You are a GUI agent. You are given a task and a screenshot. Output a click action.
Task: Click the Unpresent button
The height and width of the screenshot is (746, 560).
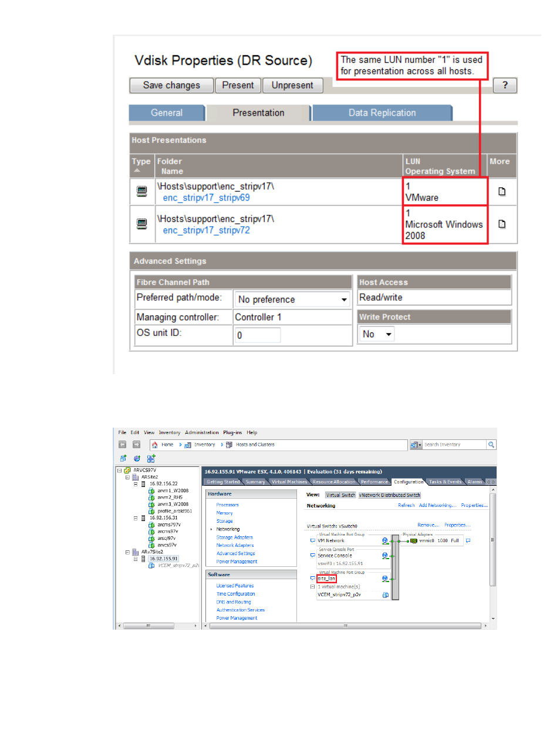292,85
